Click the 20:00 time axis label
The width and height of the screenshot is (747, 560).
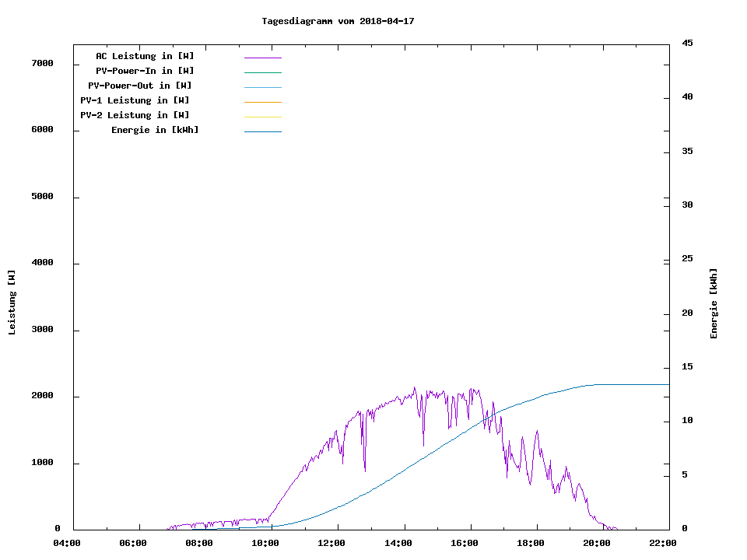pyautogui.click(x=596, y=543)
